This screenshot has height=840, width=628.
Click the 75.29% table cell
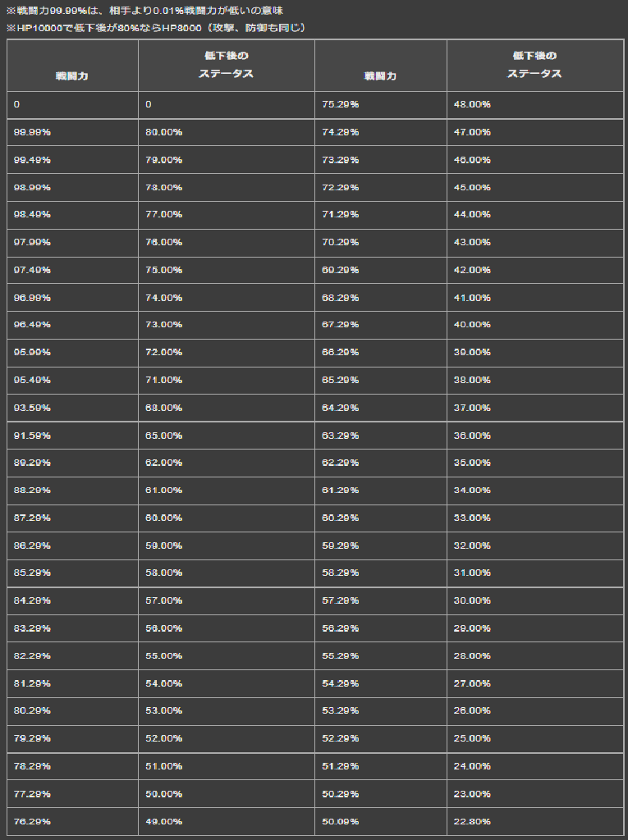coord(340,105)
